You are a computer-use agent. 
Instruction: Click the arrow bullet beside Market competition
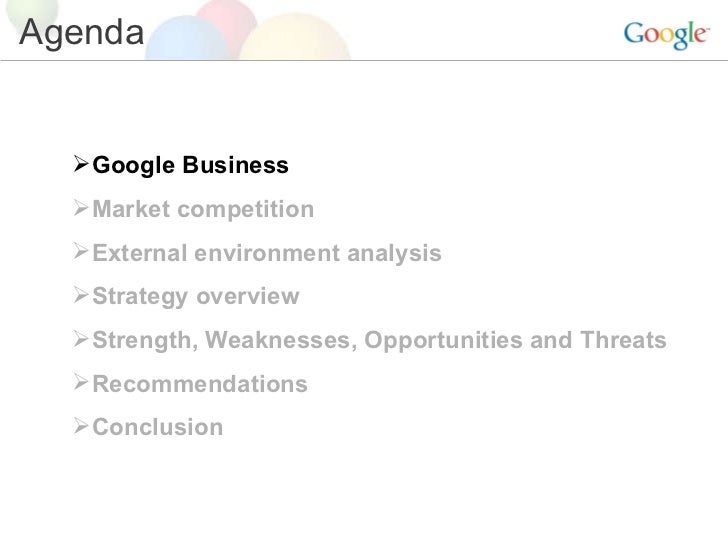pos(81,208)
